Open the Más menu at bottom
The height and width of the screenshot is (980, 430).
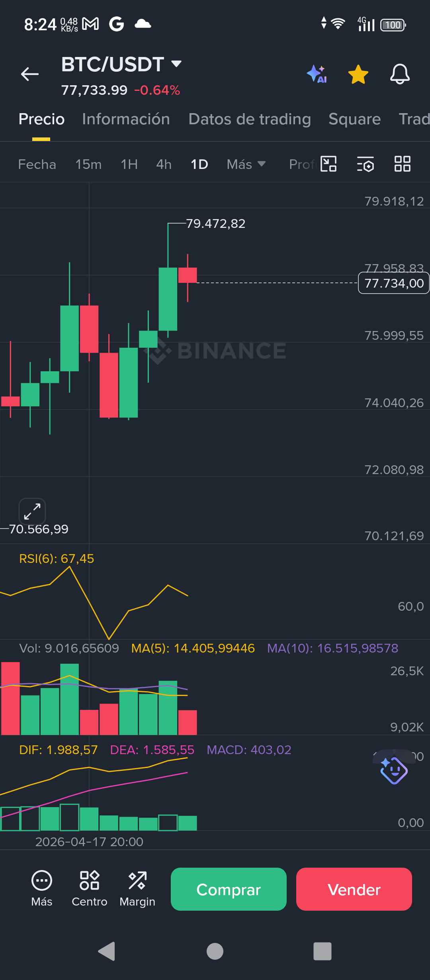pyautogui.click(x=42, y=889)
